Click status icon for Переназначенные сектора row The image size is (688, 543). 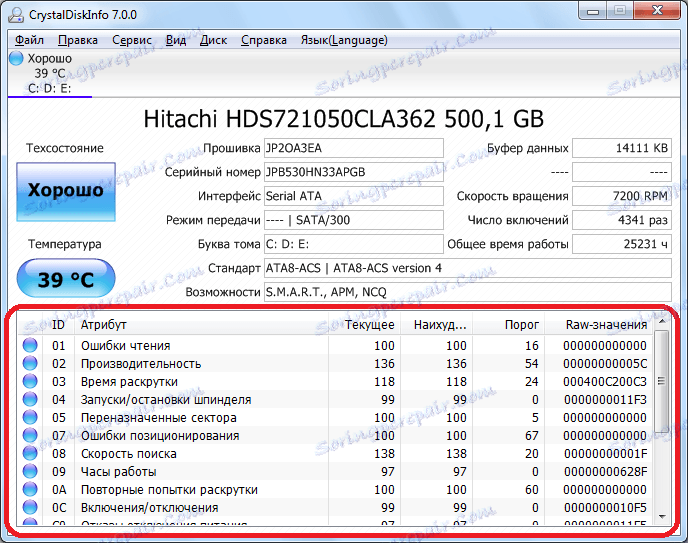30,418
